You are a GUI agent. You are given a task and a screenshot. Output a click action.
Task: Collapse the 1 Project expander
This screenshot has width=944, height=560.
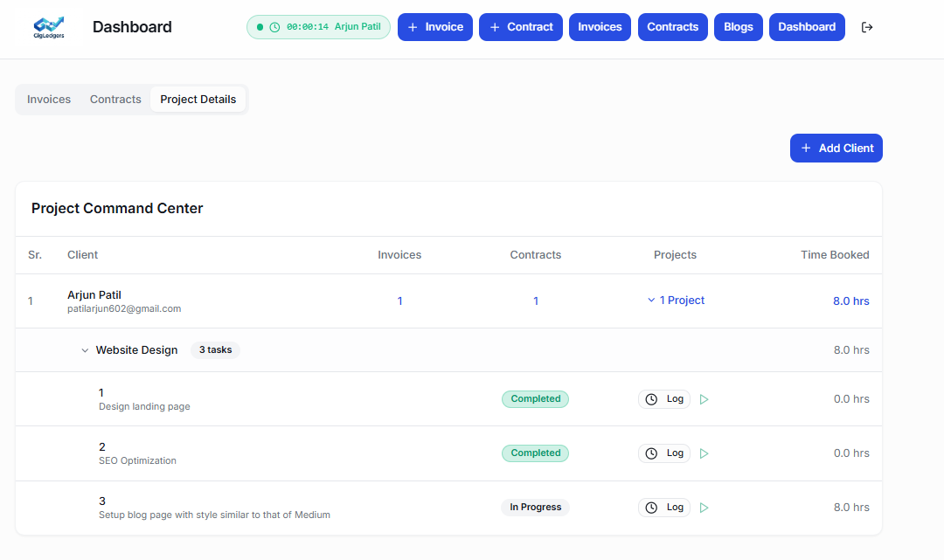(676, 301)
